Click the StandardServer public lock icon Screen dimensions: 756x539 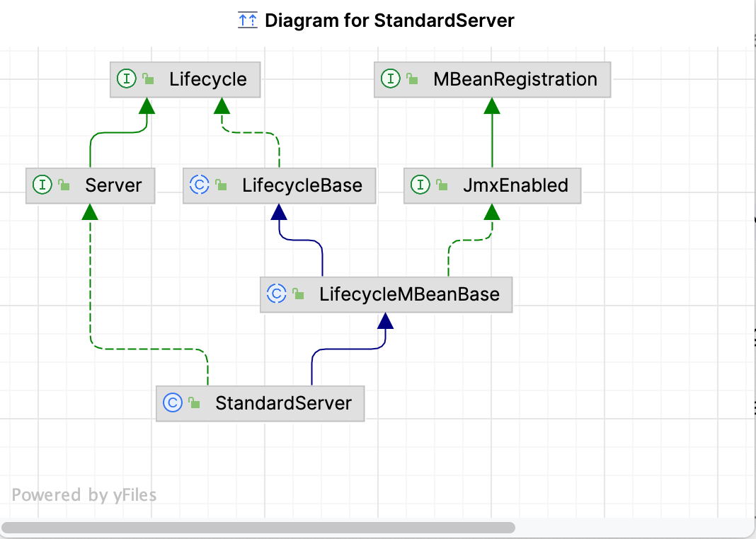[x=194, y=402]
